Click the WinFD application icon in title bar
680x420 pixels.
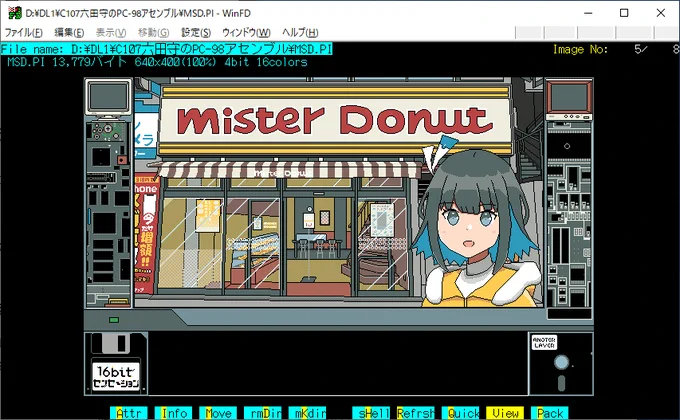(x=15, y=13)
